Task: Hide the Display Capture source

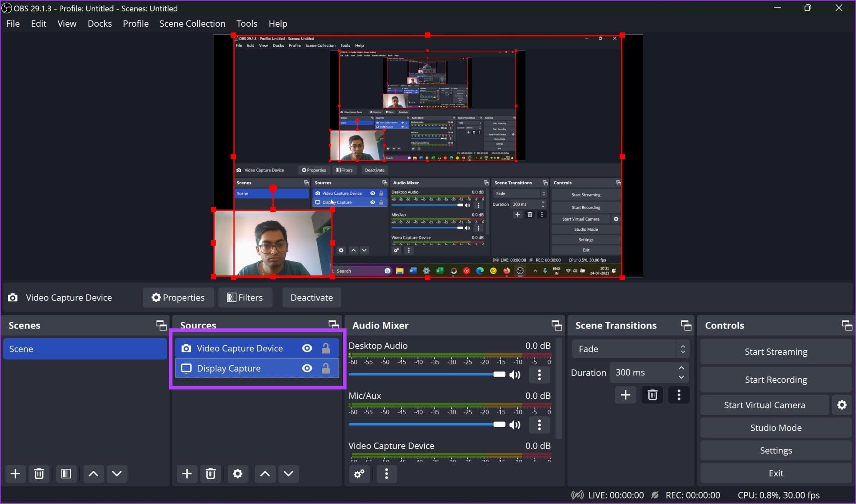Action: tap(307, 368)
